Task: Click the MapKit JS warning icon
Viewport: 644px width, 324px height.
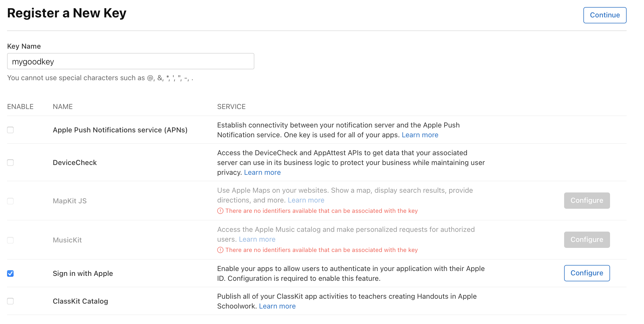Action: 220,211
